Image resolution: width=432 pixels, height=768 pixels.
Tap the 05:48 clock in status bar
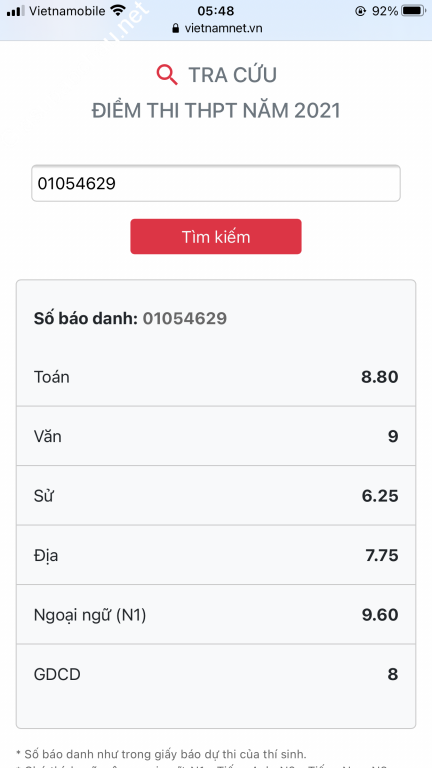216,11
